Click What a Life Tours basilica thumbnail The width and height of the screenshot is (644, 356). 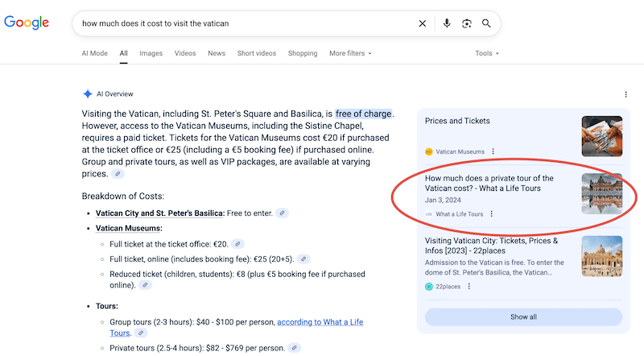click(x=601, y=193)
